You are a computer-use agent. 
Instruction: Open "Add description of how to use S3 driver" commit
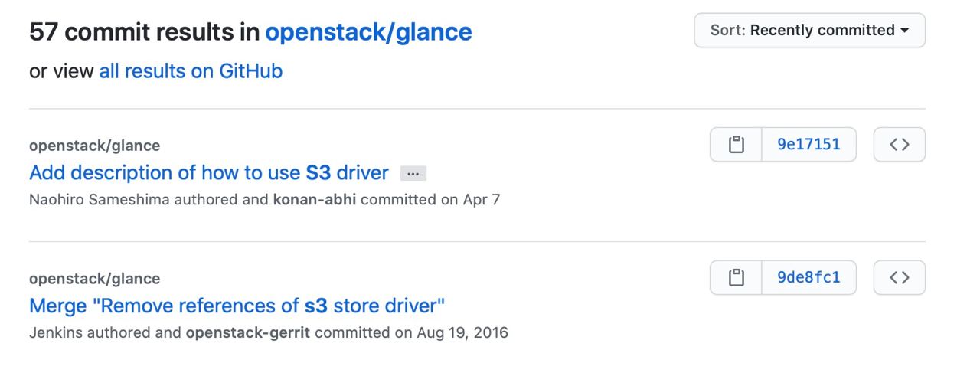208,172
